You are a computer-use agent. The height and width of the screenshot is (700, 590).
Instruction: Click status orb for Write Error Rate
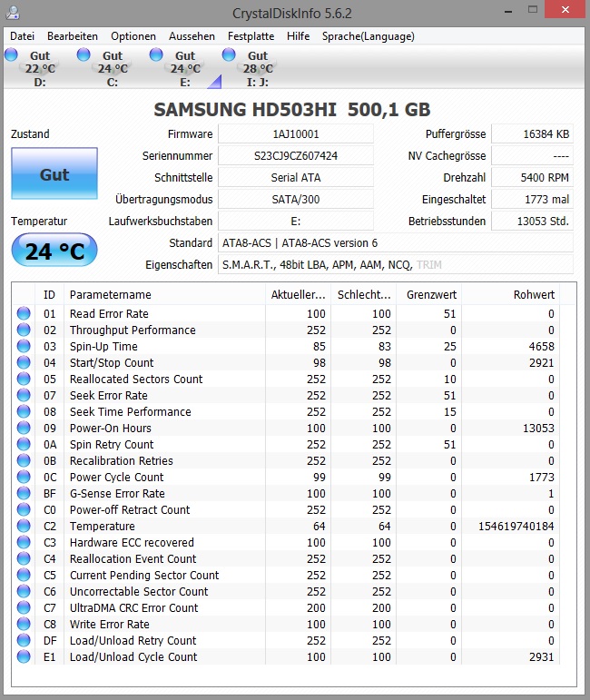coord(24,624)
